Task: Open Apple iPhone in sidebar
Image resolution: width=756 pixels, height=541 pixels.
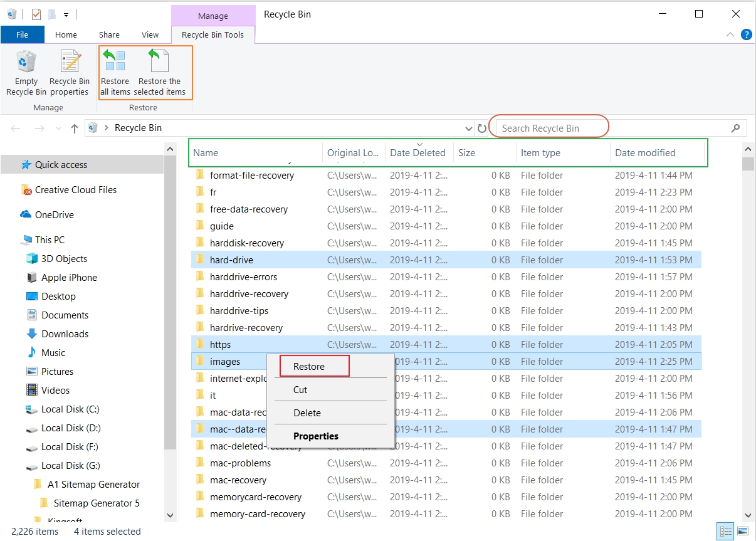Action: [x=62, y=278]
